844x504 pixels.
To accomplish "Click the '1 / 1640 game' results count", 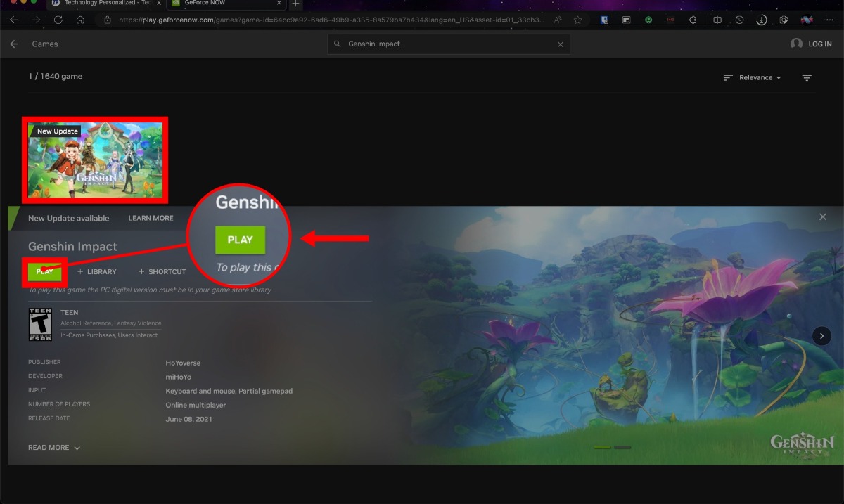I will (56, 77).
